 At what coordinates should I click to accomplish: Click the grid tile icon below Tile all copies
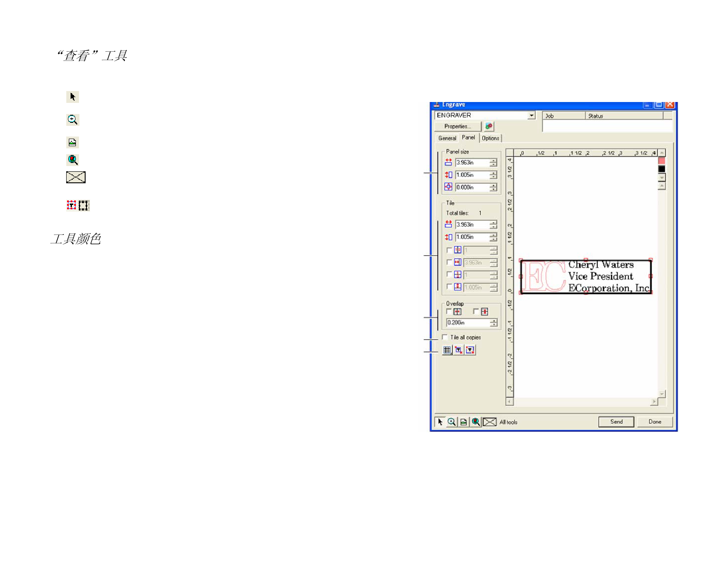coord(447,350)
